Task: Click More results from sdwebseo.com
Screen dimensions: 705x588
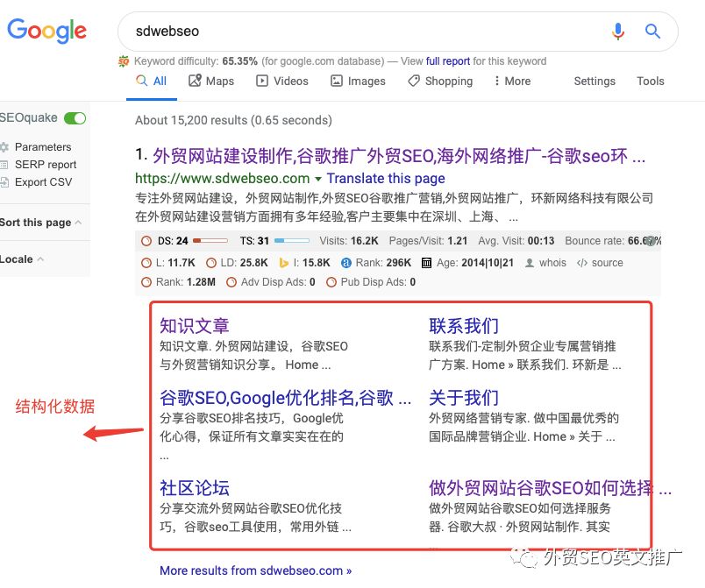Action: [x=255, y=570]
